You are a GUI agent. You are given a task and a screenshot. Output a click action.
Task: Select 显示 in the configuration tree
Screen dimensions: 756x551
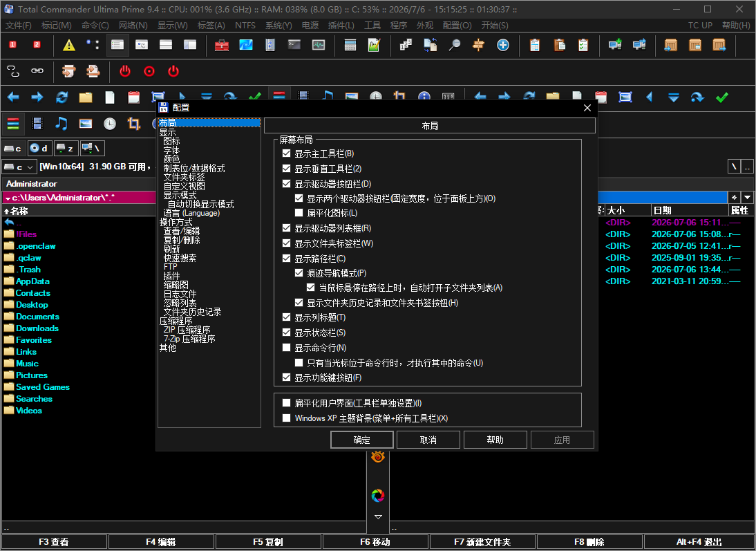pyautogui.click(x=168, y=132)
